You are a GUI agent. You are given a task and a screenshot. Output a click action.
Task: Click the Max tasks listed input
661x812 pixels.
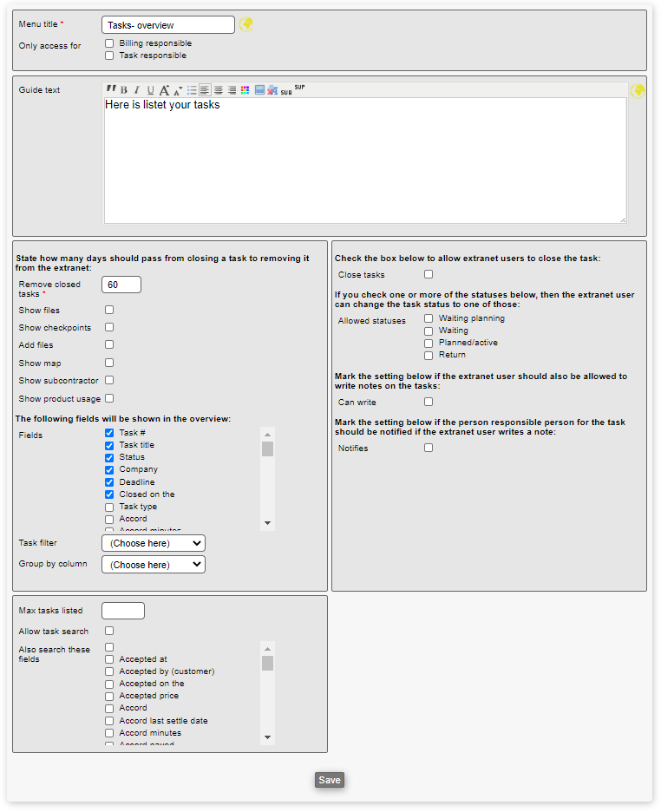tap(123, 611)
